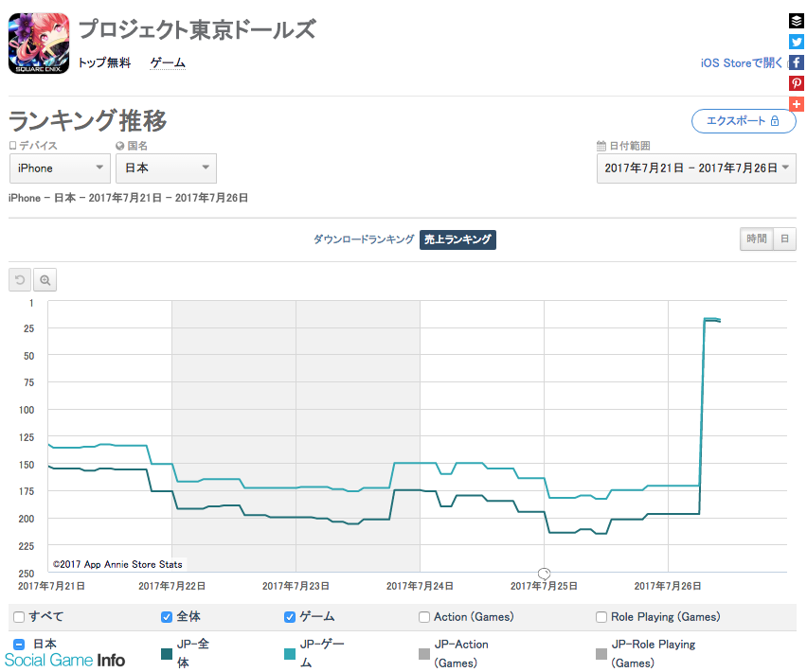Open the iOS Storeで開く link
This screenshot has width=807, height=672.
pos(742,62)
